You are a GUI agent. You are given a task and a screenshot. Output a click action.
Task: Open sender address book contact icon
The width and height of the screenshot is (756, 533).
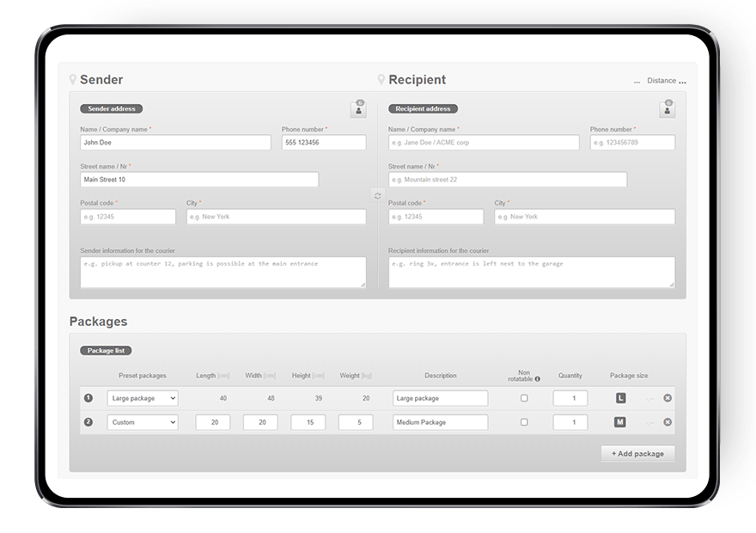(358, 110)
